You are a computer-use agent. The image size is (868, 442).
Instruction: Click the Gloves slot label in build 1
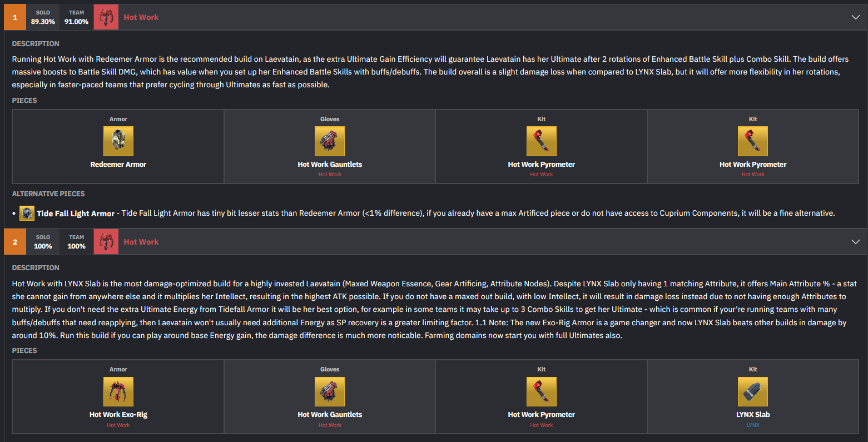click(x=330, y=120)
